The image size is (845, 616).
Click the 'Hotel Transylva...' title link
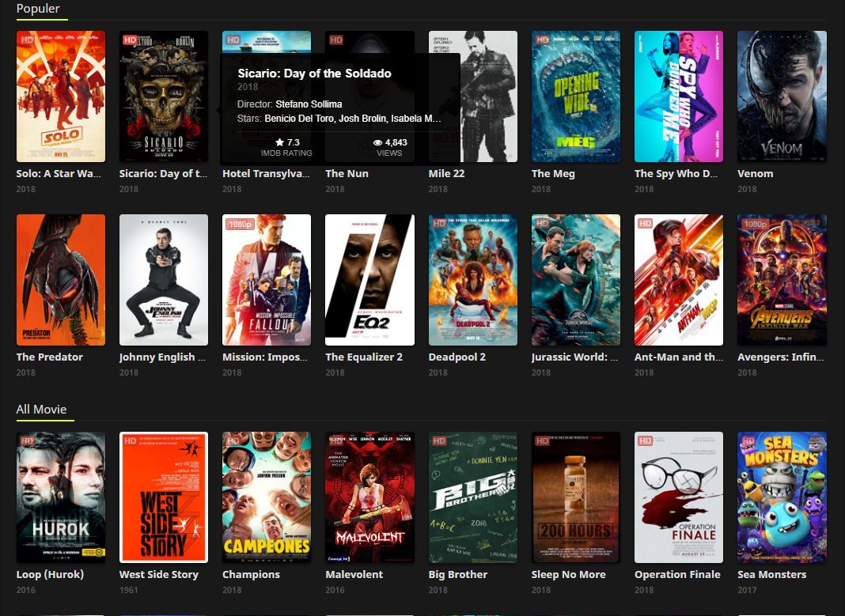[266, 173]
